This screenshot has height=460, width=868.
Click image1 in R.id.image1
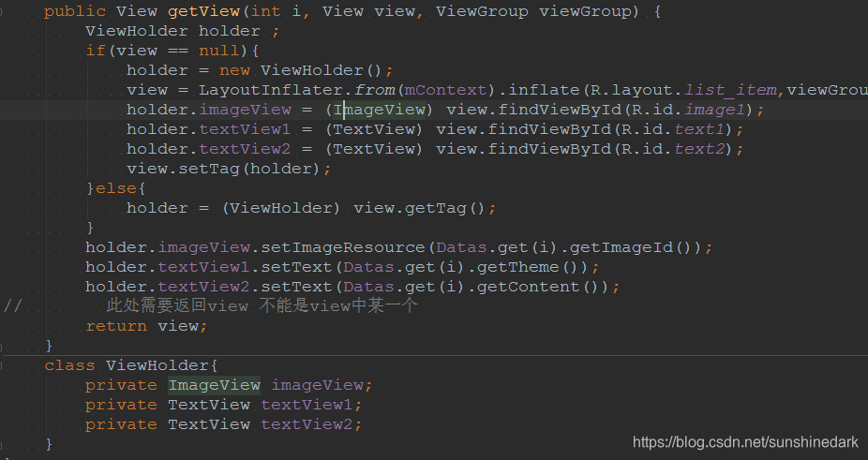[x=714, y=110]
